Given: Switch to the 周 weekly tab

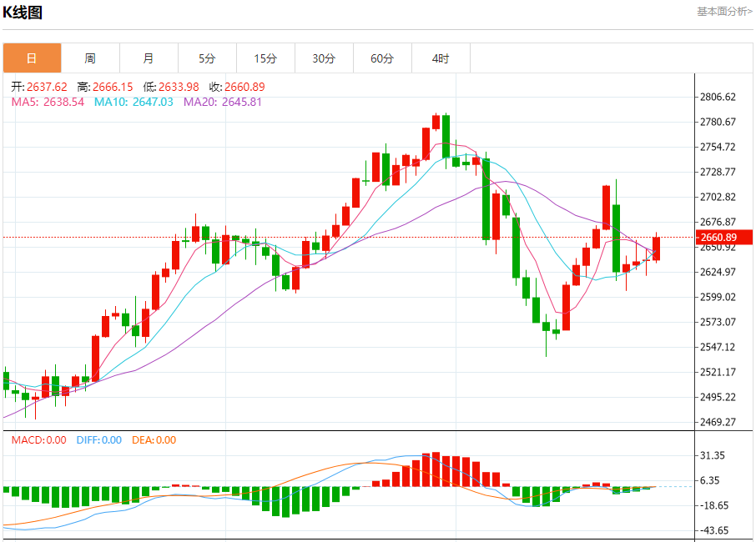Looking at the screenshot, I should [x=90, y=58].
